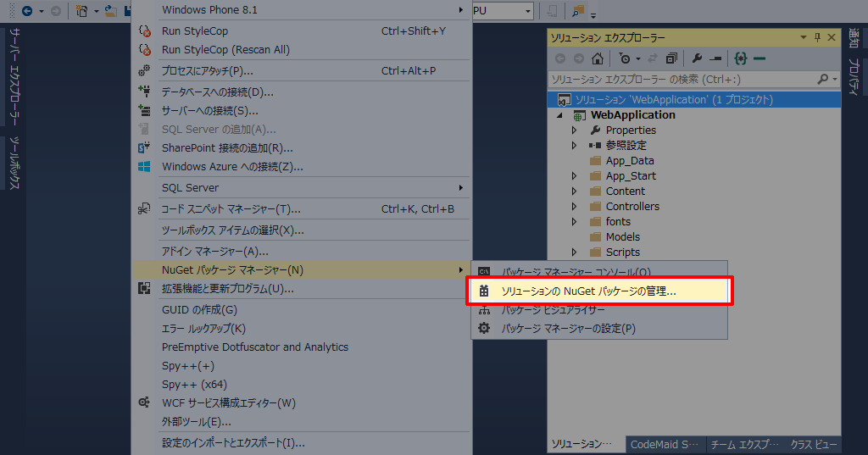Open dropdown arrow beside New Project icon

pos(96,11)
